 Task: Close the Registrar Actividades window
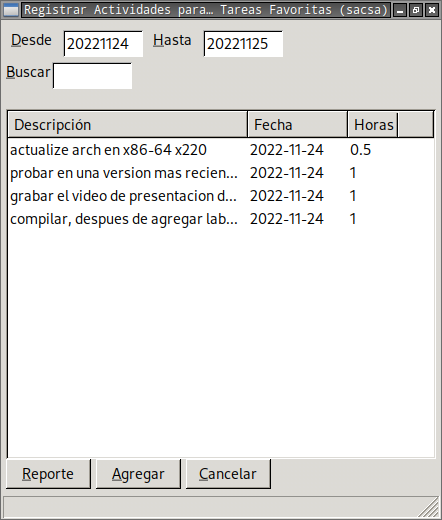point(432,10)
